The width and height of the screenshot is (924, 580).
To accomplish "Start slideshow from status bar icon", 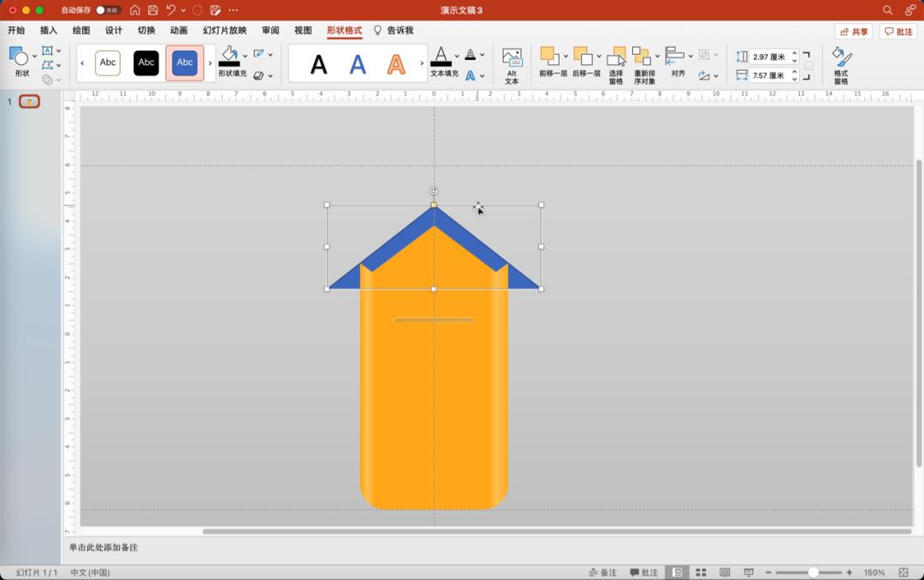I will pos(749,572).
